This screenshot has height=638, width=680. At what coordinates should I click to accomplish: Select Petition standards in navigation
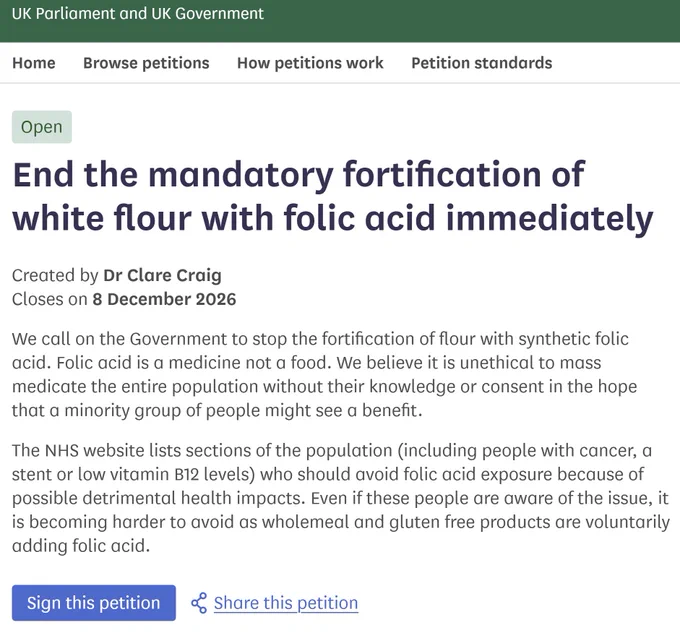(482, 63)
